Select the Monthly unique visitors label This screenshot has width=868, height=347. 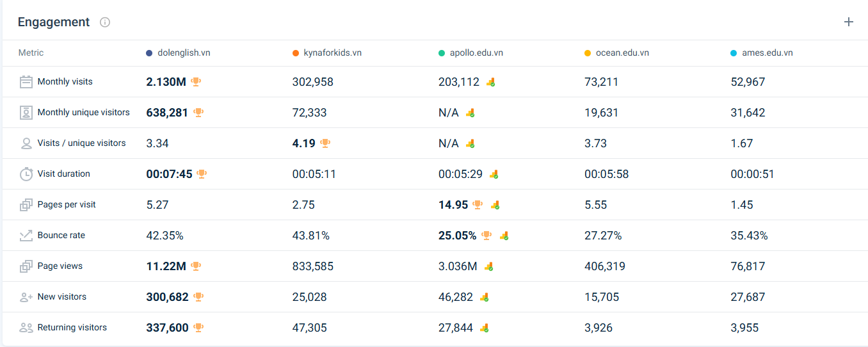click(84, 113)
